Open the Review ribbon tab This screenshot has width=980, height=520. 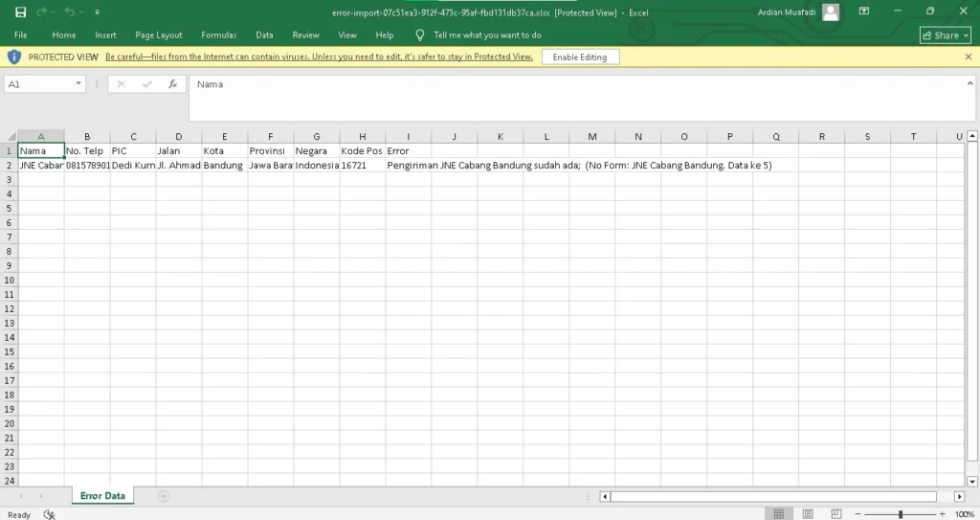[x=305, y=35]
